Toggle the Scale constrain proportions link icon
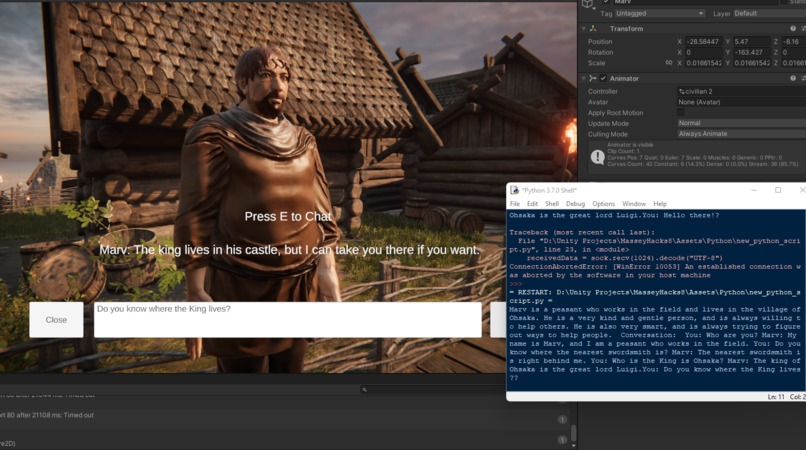806x450 pixels. [669, 63]
